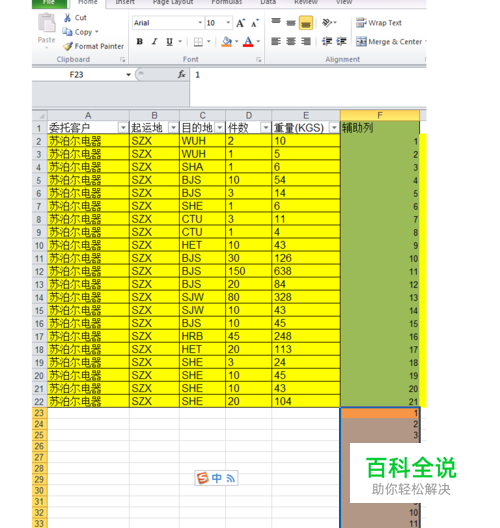Click the Copy icon
Viewport: 500px width, 528px height.
point(67,32)
